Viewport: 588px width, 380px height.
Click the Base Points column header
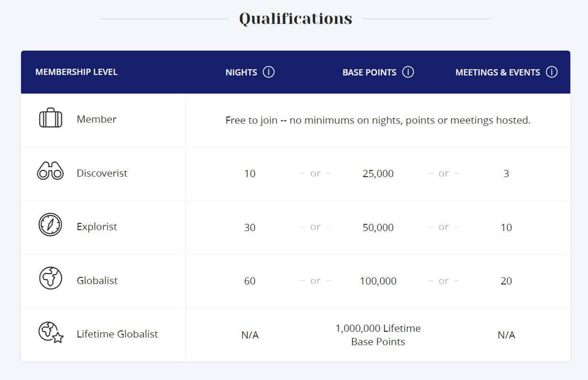click(369, 72)
